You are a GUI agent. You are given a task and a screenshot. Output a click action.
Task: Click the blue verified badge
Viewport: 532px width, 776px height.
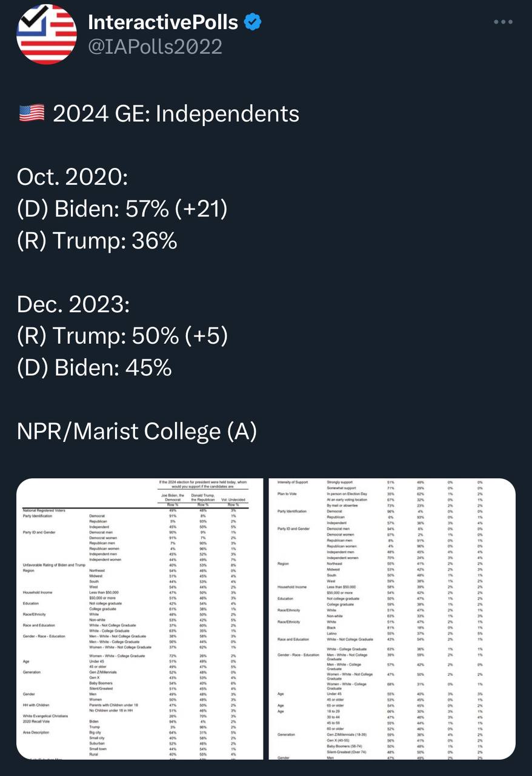click(253, 22)
